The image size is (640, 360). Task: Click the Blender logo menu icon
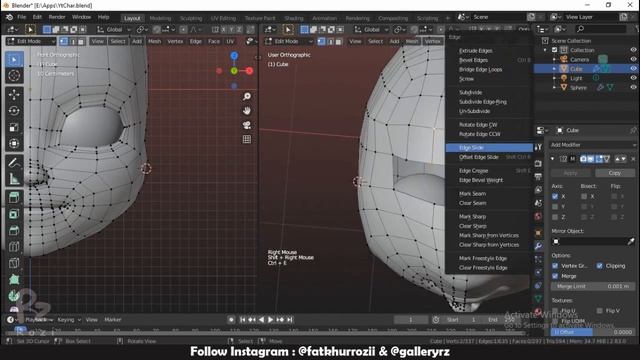pos(9,17)
